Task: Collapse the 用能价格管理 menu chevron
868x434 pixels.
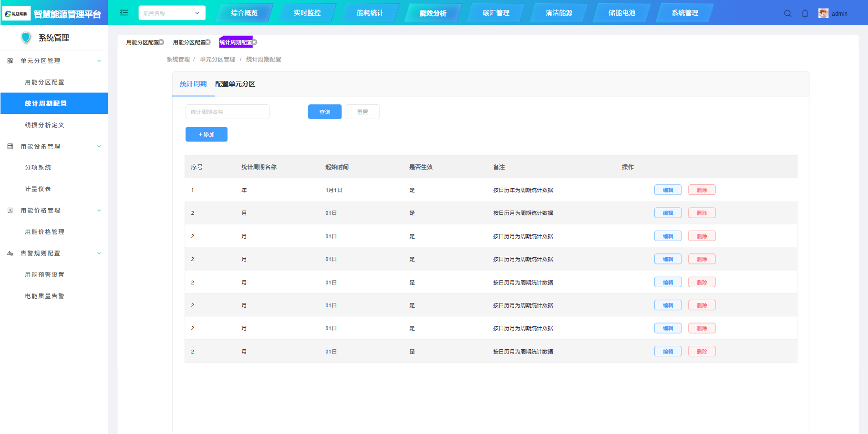Action: pyautogui.click(x=99, y=211)
